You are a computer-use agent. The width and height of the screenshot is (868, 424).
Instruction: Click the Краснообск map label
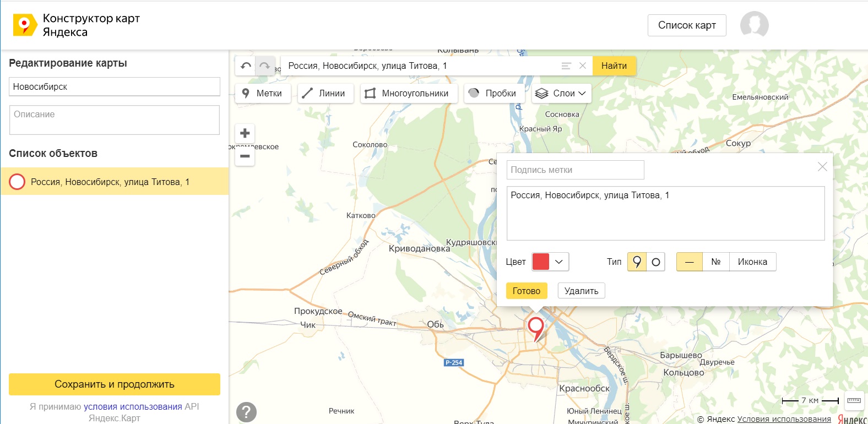coord(584,388)
